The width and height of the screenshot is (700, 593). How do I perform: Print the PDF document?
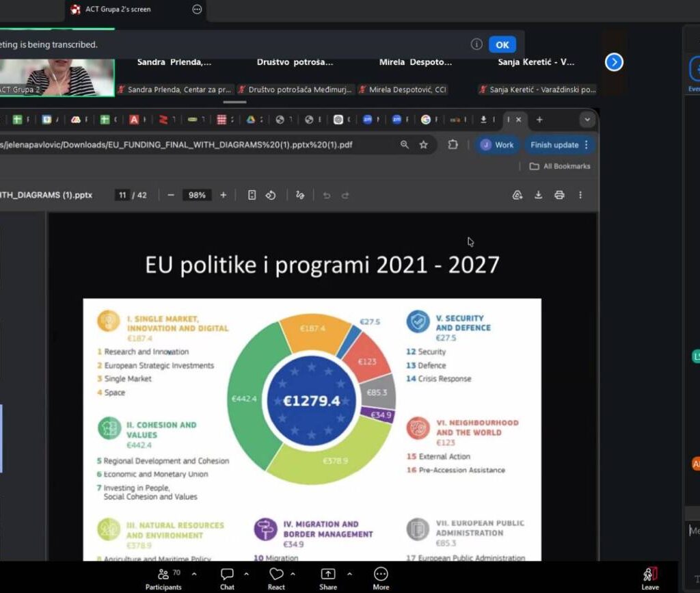[x=559, y=195]
